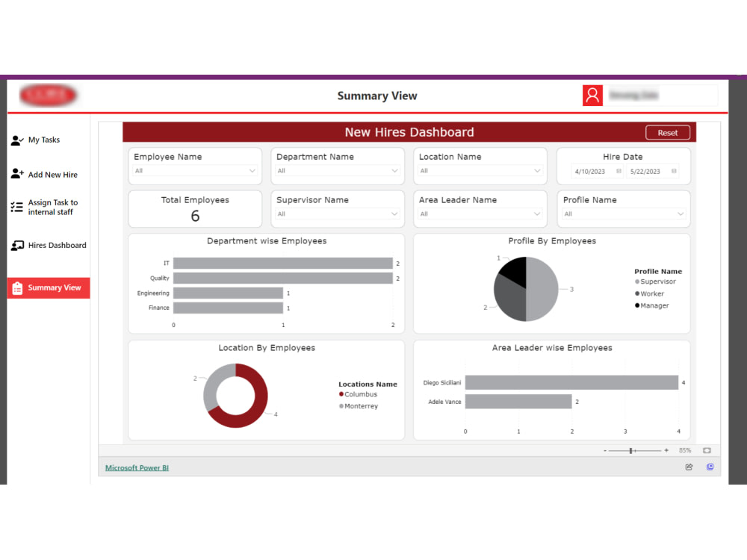Select the Finance bar in department chart
The height and width of the screenshot is (560, 747).
coord(228,308)
